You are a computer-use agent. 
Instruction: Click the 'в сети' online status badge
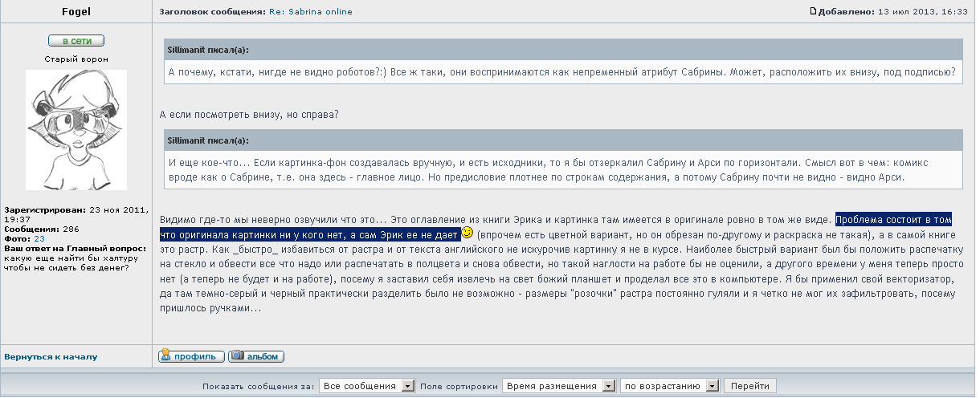point(76,41)
